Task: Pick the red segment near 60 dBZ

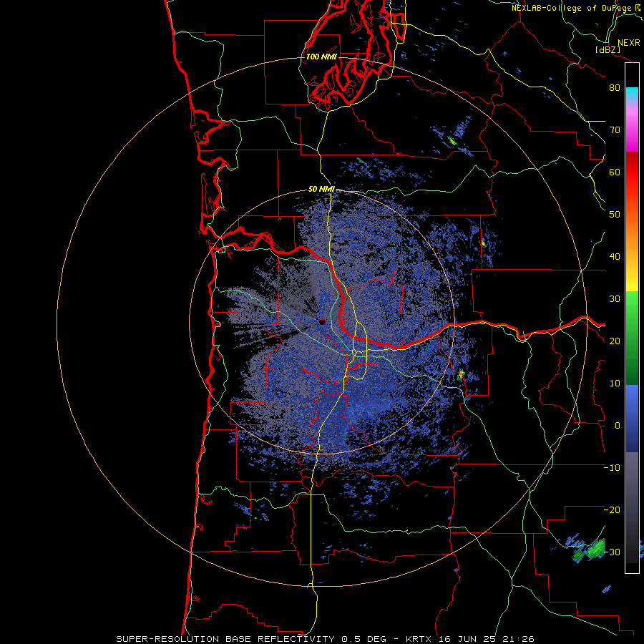Action: [x=632, y=173]
